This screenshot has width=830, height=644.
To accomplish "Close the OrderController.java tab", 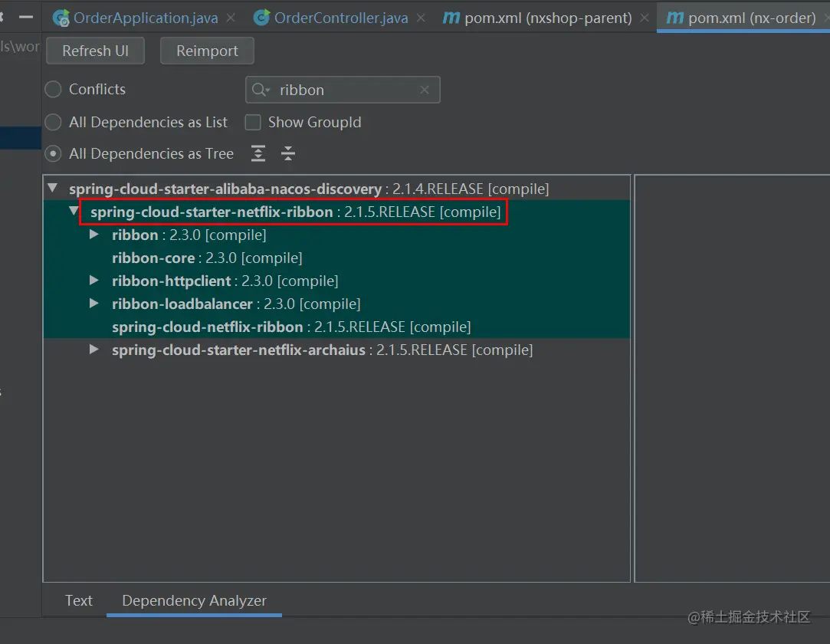I will coord(421,18).
